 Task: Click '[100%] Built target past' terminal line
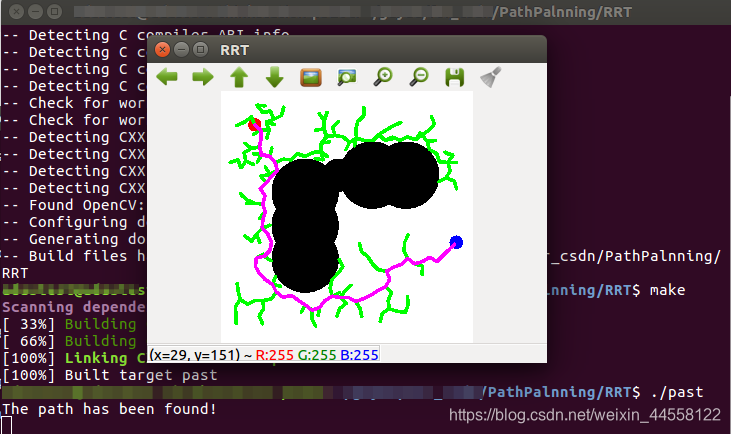click(x=110, y=375)
